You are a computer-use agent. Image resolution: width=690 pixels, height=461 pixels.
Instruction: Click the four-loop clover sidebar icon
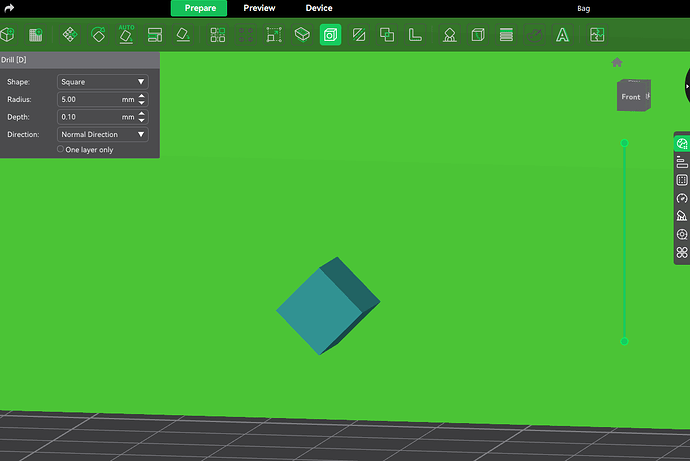tap(682, 252)
